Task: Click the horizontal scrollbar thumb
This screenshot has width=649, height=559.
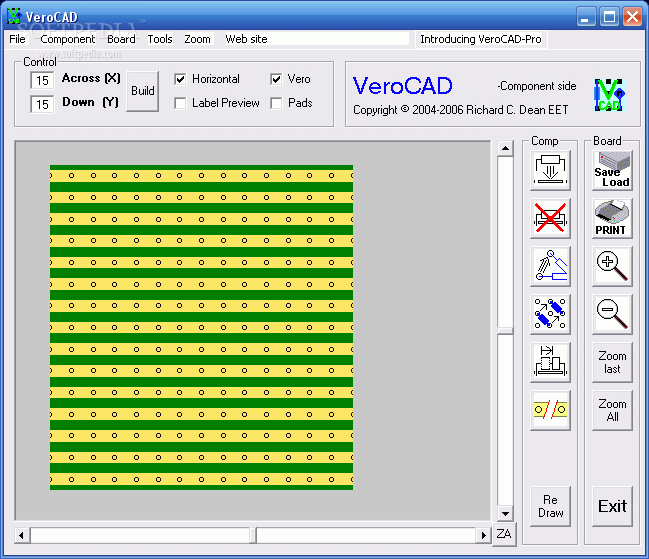Action: click(x=253, y=535)
